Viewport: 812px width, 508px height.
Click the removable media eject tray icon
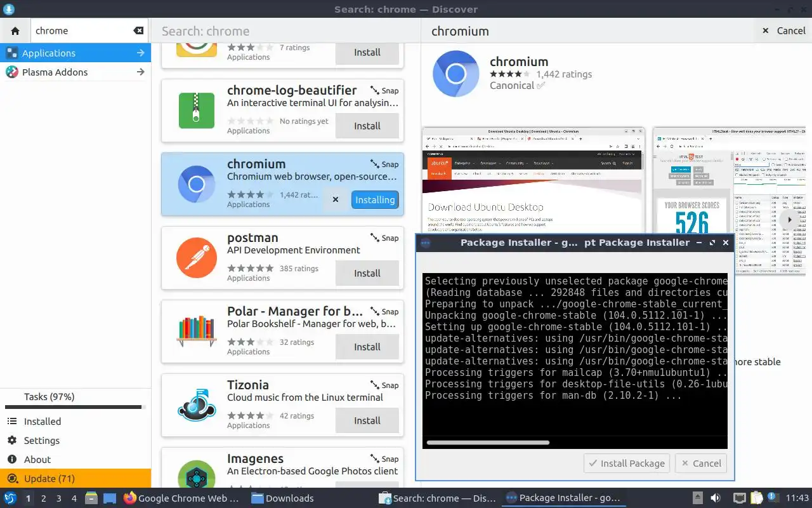tap(697, 498)
